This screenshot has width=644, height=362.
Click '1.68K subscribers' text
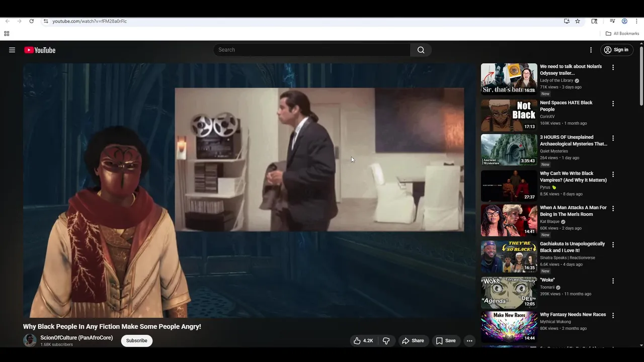pyautogui.click(x=56, y=345)
